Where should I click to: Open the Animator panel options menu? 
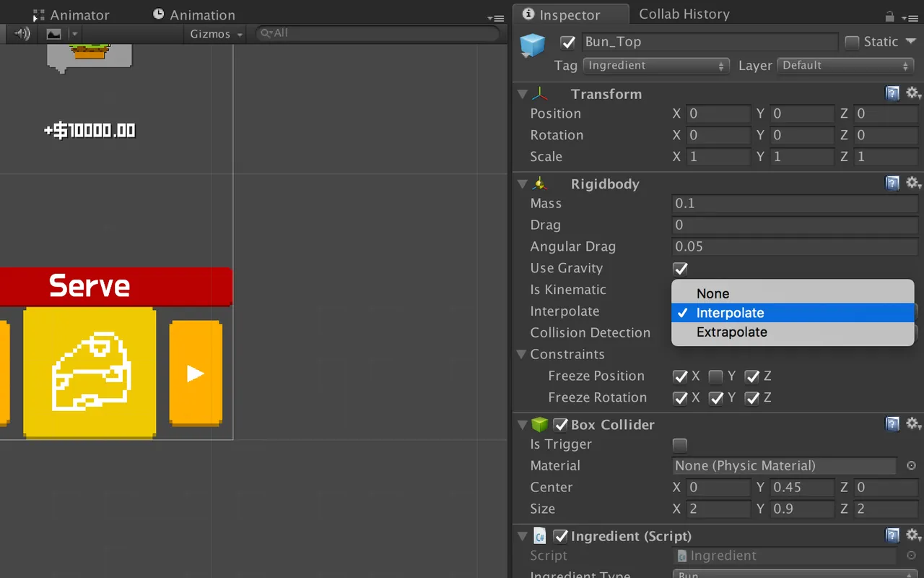click(495, 18)
